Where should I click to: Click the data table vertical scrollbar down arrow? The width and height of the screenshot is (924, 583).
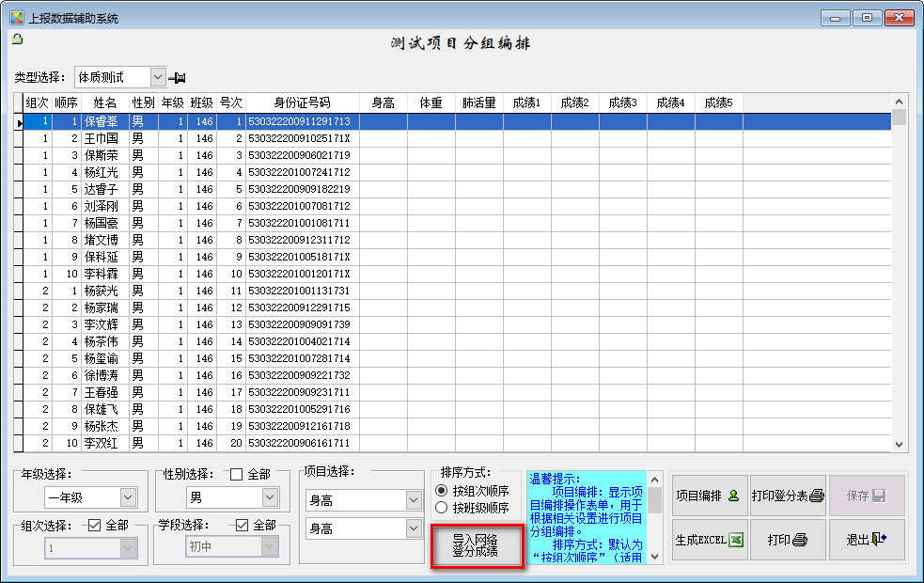pyautogui.click(x=900, y=445)
